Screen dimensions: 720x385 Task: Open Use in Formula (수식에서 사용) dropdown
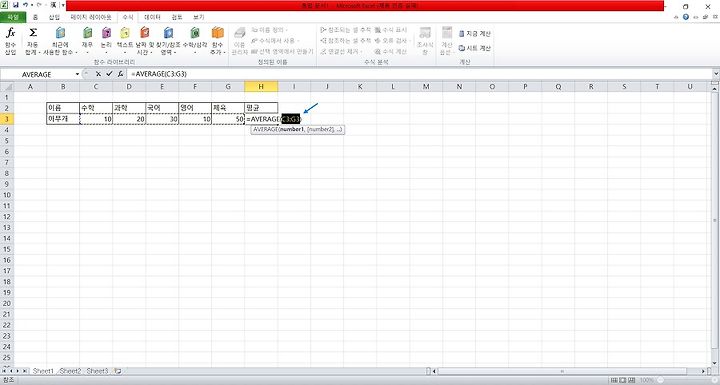[276, 40]
